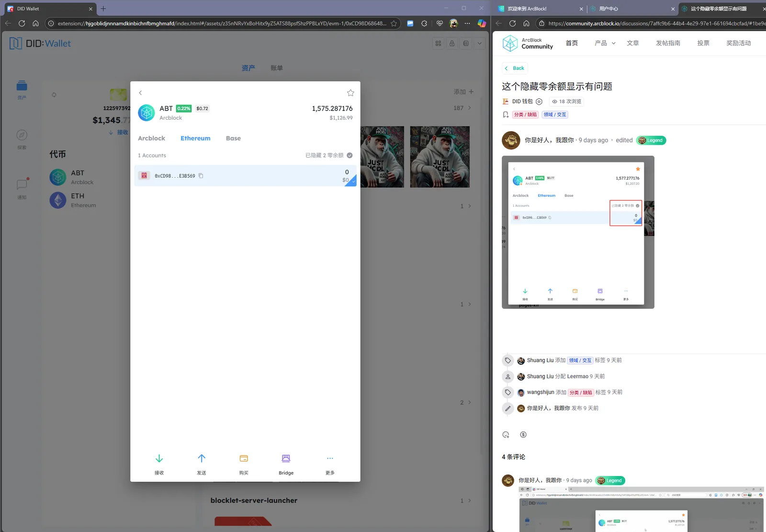Open the address book icon in wallet header
Image resolution: width=766 pixels, height=532 pixels.
click(466, 44)
